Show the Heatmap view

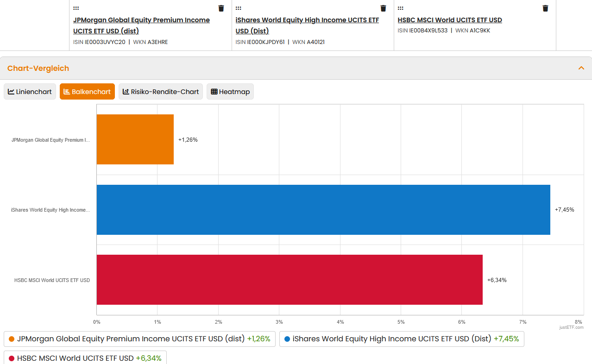230,92
